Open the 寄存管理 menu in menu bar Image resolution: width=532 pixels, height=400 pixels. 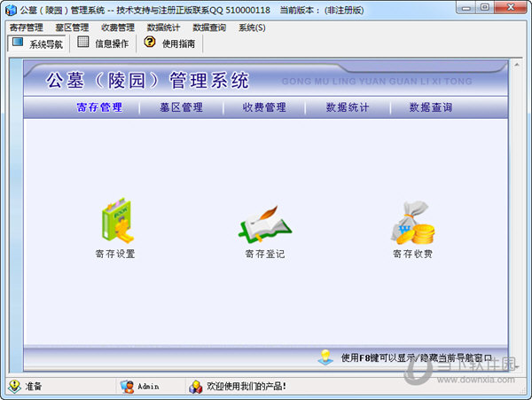point(26,27)
